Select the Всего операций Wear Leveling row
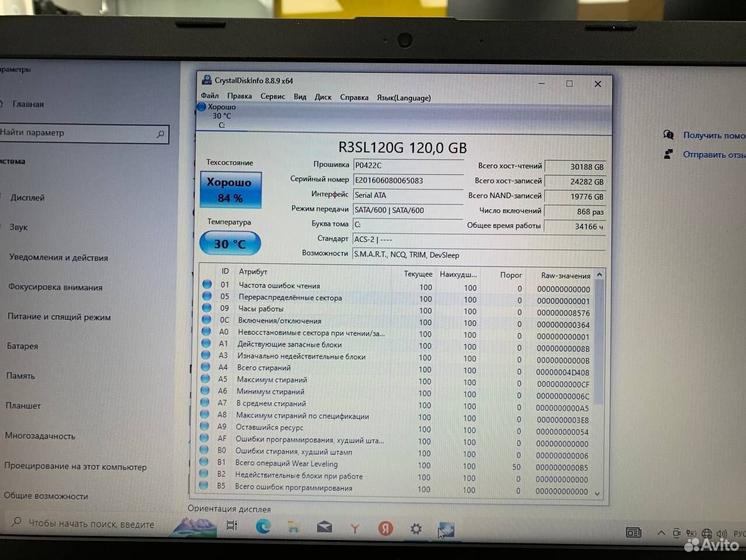Image resolution: width=746 pixels, height=560 pixels. coord(395,465)
